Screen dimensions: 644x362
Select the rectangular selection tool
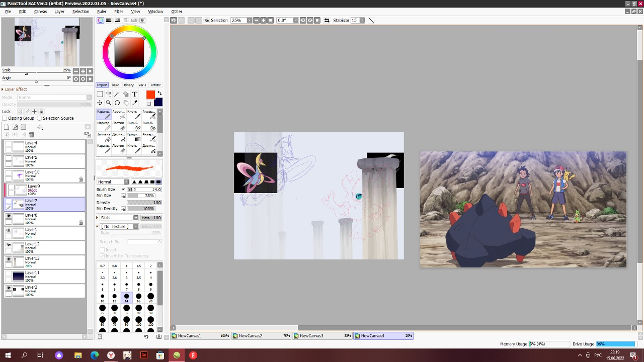100,94
